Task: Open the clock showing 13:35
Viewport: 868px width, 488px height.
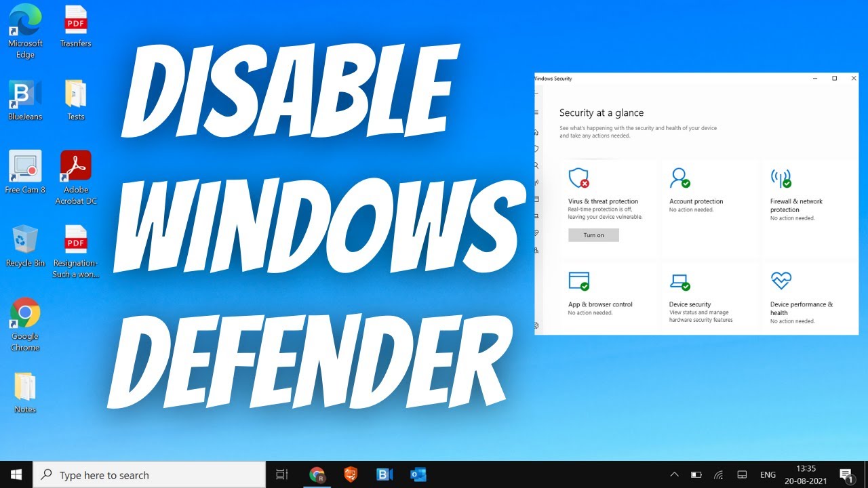Action: pos(807,474)
